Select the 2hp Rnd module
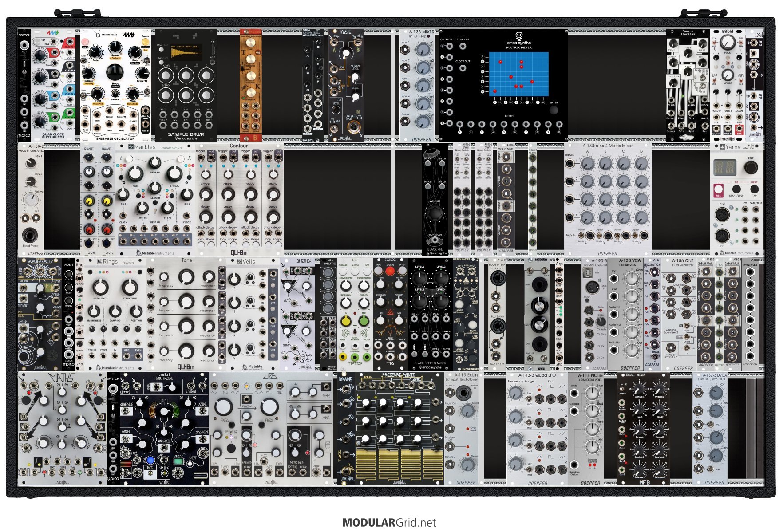779x532 pixels. point(80,314)
